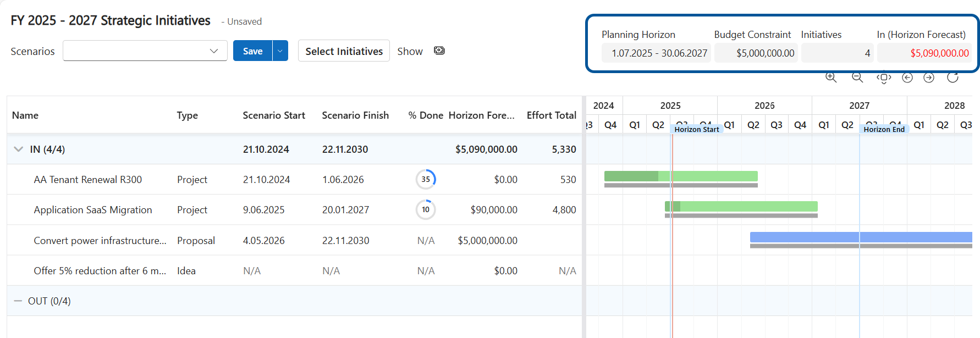Collapse the IN (4/4) group
The width and height of the screenshot is (980, 338).
point(19,149)
